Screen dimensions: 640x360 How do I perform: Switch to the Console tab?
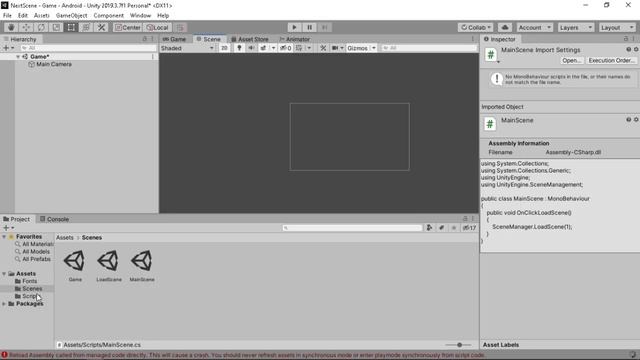[54, 219]
